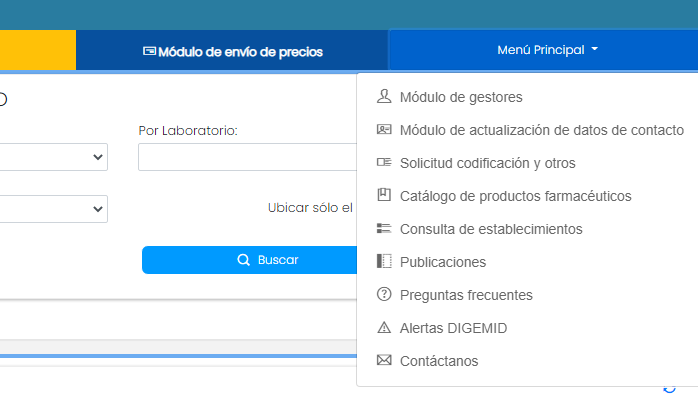Click the person icon beside Módulo de gestores
This screenshot has height=419, width=698.
(x=384, y=96)
